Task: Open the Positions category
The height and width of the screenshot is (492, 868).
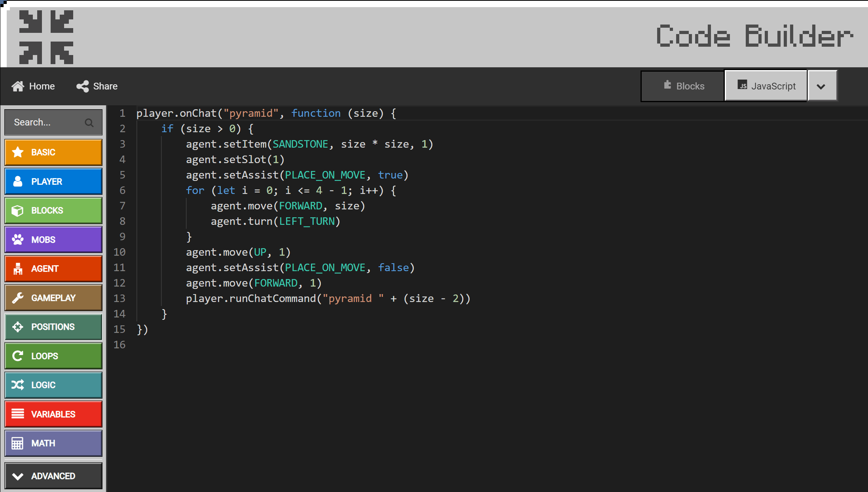Action: pyautogui.click(x=53, y=327)
